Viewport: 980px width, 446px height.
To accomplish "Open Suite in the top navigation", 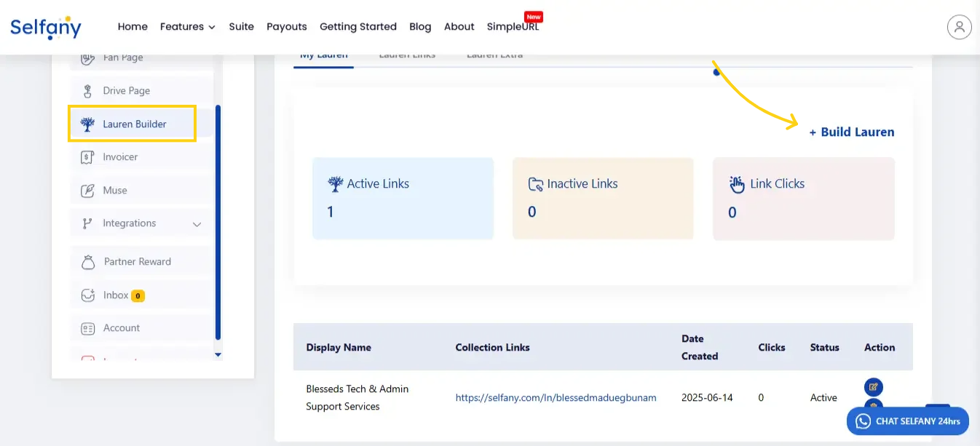I will pyautogui.click(x=242, y=27).
